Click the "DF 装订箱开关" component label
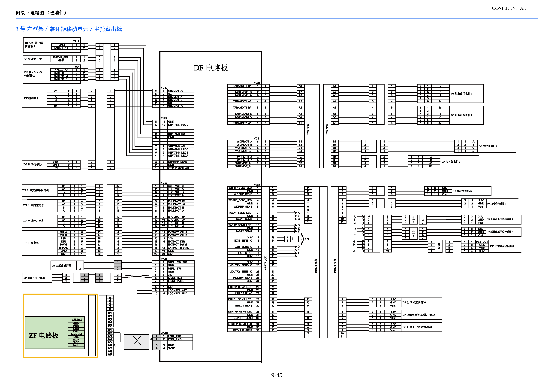The width and height of the screenshot is (554, 392). (x=33, y=59)
